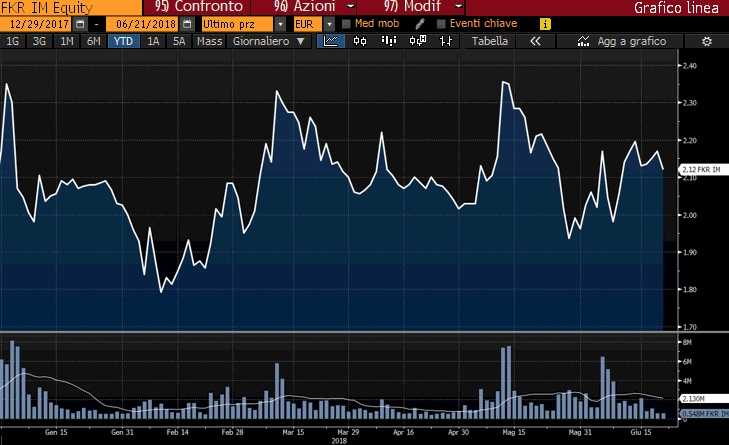This screenshot has height=445, width=729.
Task: Click the Mar 15 date axis label
Action: (293, 432)
